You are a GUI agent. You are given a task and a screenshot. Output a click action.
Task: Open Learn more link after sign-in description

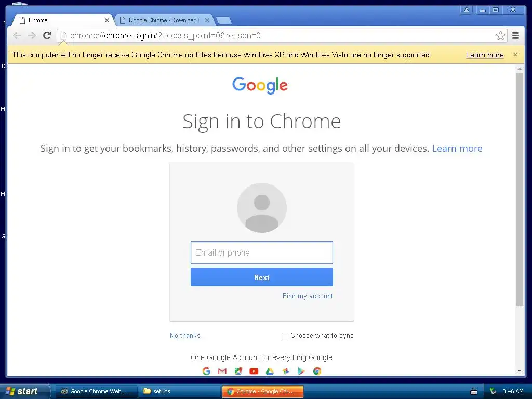tap(457, 148)
